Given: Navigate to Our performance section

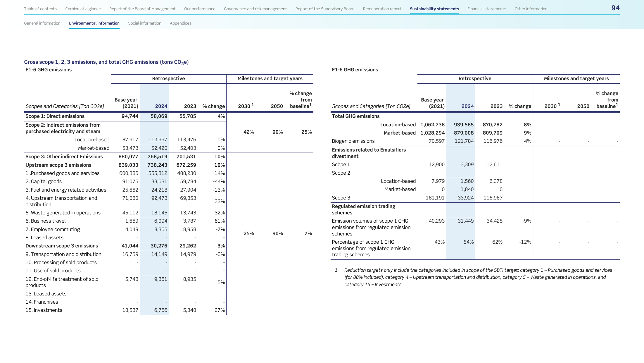Looking at the screenshot, I should (x=200, y=9).
